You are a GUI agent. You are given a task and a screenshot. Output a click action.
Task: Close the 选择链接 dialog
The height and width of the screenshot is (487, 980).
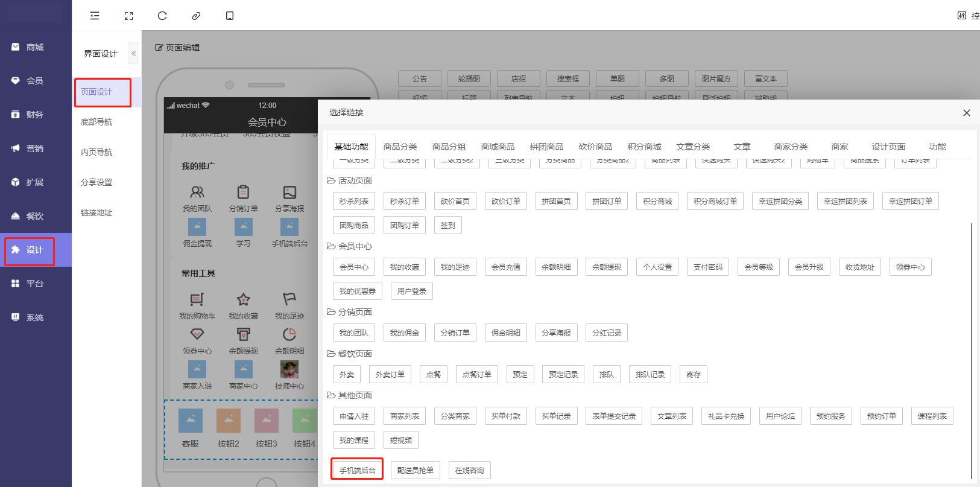[x=966, y=113]
